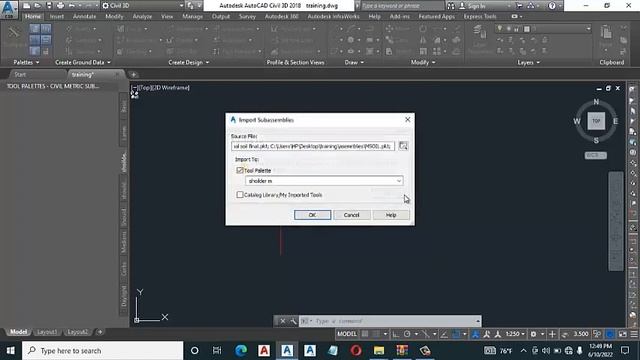Close the Import Subassemblies dialog
This screenshot has width=640, height=360.
click(x=407, y=120)
